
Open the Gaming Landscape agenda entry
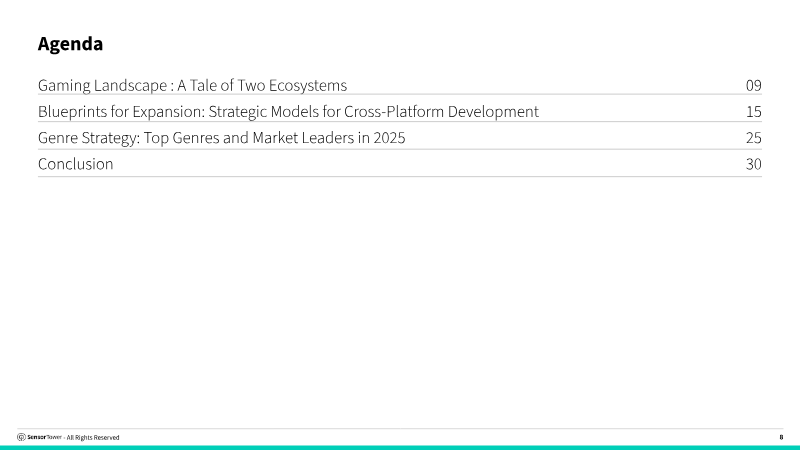point(192,85)
